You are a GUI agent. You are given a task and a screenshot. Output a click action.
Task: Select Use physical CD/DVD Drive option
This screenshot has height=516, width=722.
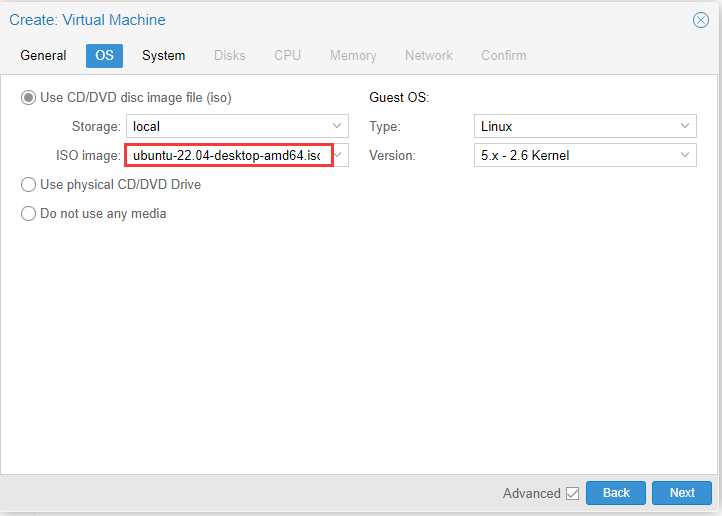coord(29,185)
